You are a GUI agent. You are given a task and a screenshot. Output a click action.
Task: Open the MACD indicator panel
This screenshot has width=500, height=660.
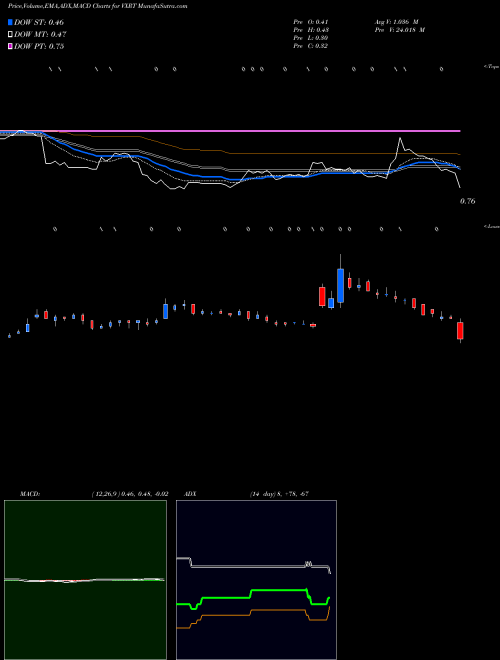(85, 580)
